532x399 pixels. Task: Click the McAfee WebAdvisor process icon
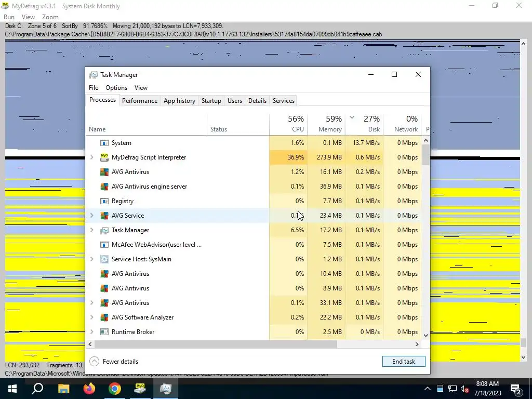(x=104, y=245)
